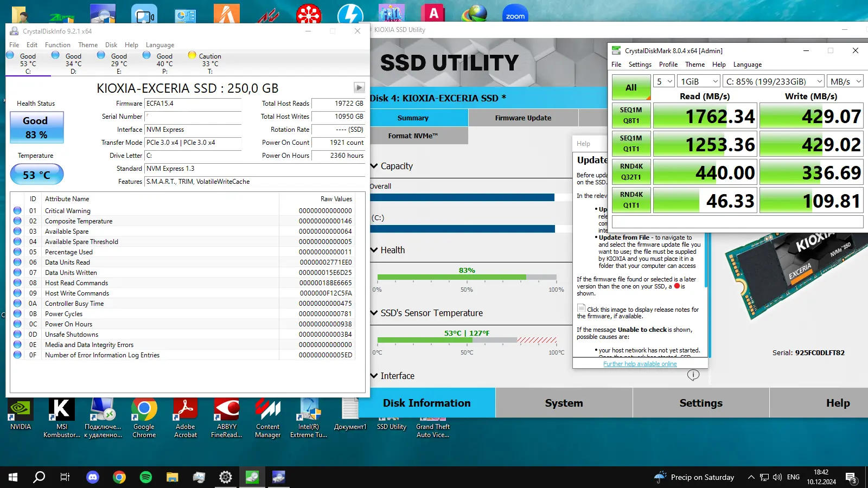The width and height of the screenshot is (868, 488).
Task: Open drive selection dropdown C: 85%
Action: point(774,81)
